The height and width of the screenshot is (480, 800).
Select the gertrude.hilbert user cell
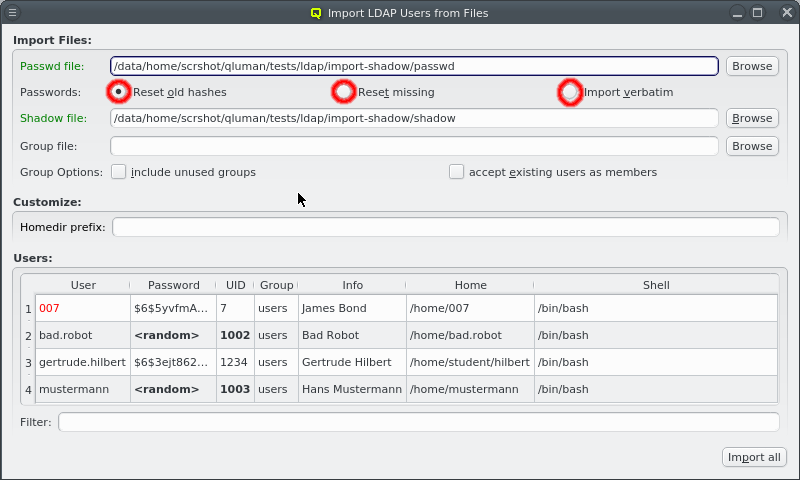pos(83,362)
